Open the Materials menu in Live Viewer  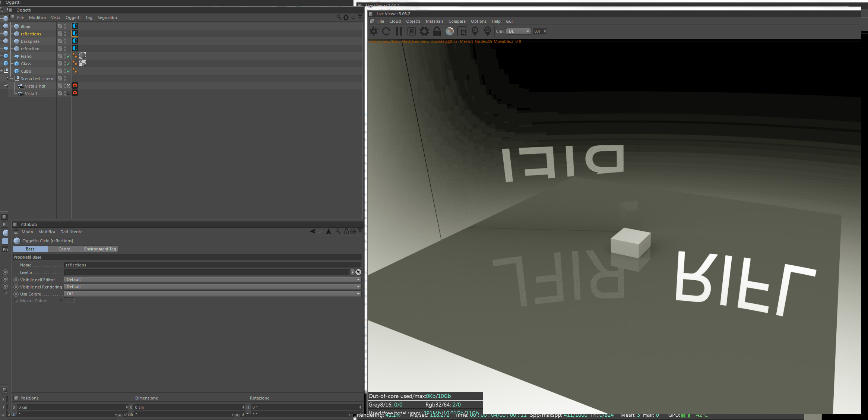point(434,21)
